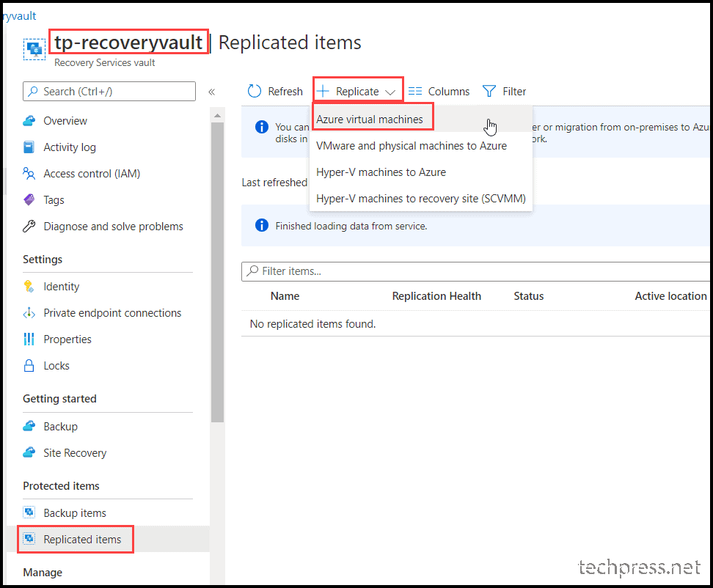Click the Identity key icon
Screen dimensions: 713x588
tap(29, 286)
